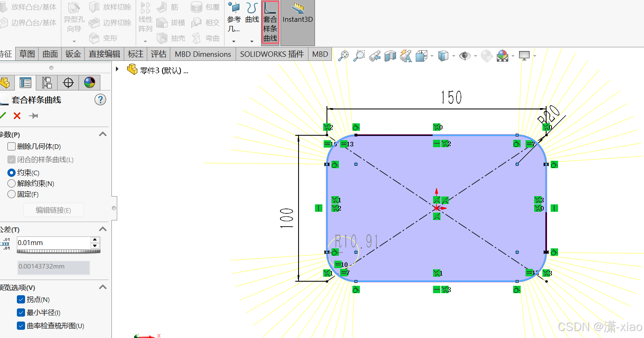Click the 边界凸台/基体 button
Image resolution: width=644 pixels, height=338 pixels.
click(x=29, y=23)
